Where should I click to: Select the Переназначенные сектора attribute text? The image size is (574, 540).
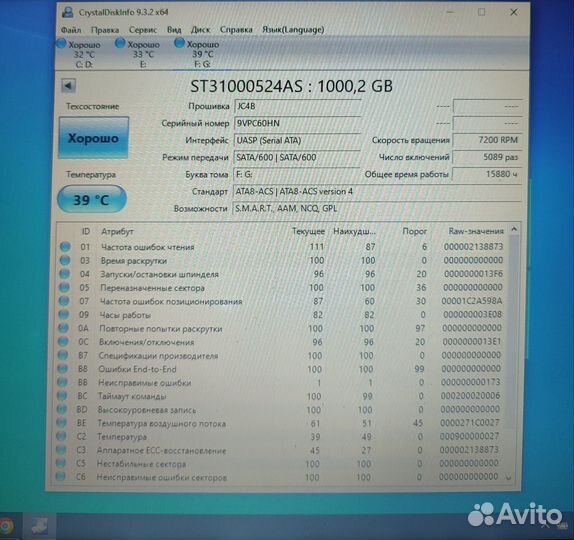pyautogui.click(x=152, y=288)
